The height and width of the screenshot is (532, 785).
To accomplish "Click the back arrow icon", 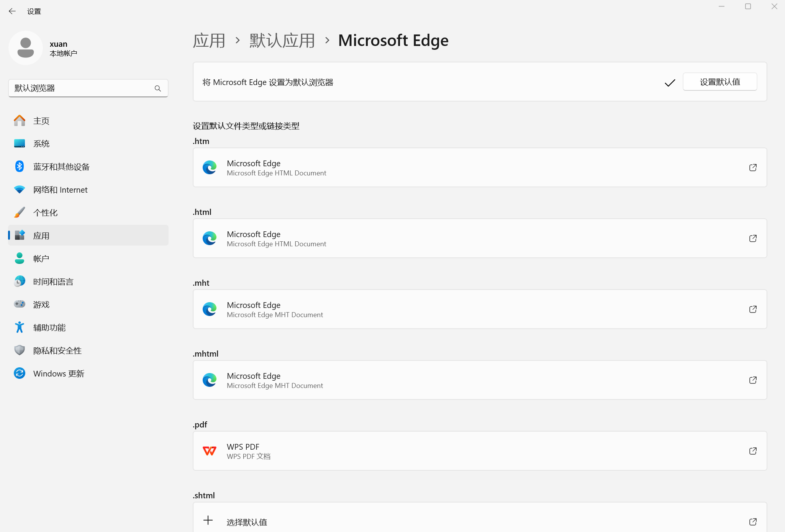I will 12,11.
